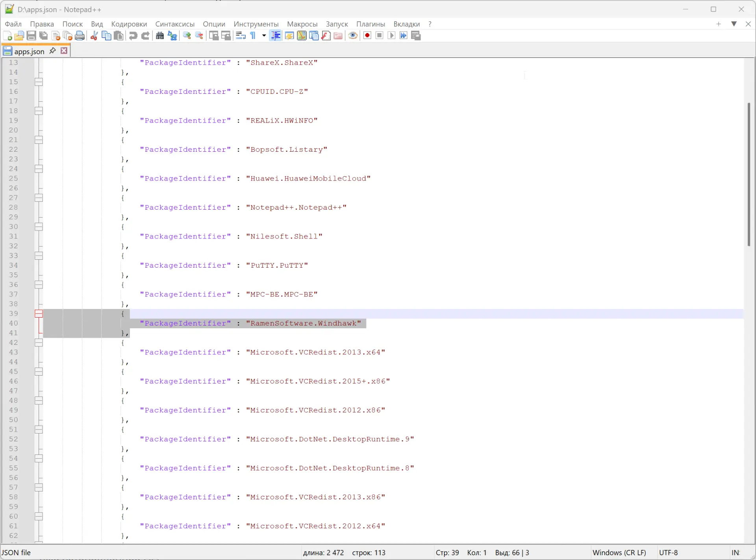Collapse the fold marker on line 39
This screenshot has height=560, width=756.
coord(39,314)
